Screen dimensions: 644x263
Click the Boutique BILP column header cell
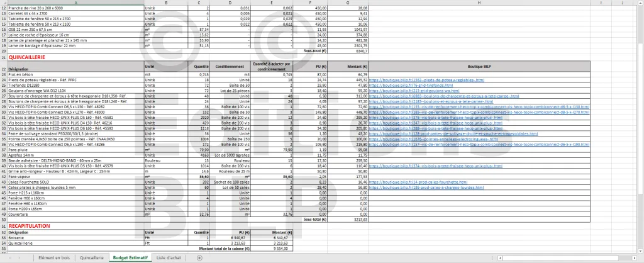[x=479, y=66]
